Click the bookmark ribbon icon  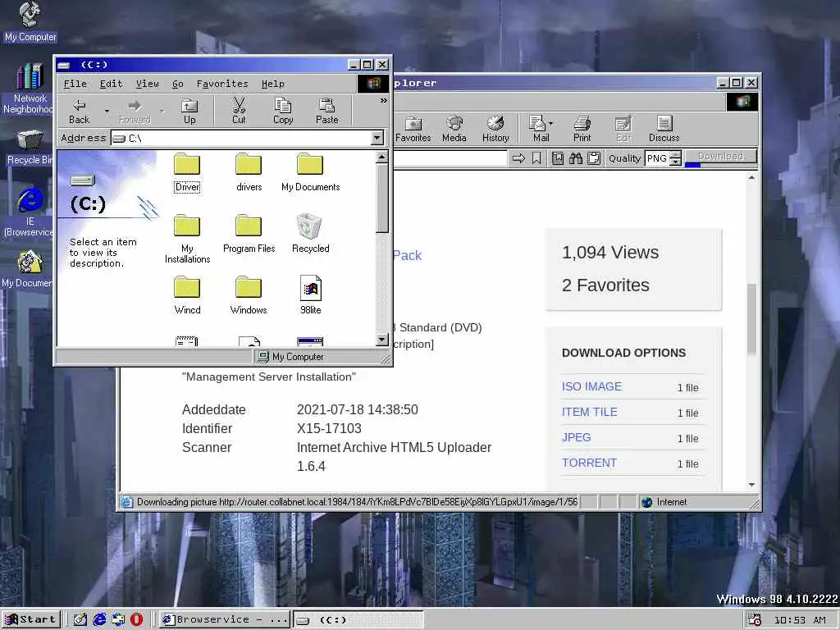(x=536, y=158)
